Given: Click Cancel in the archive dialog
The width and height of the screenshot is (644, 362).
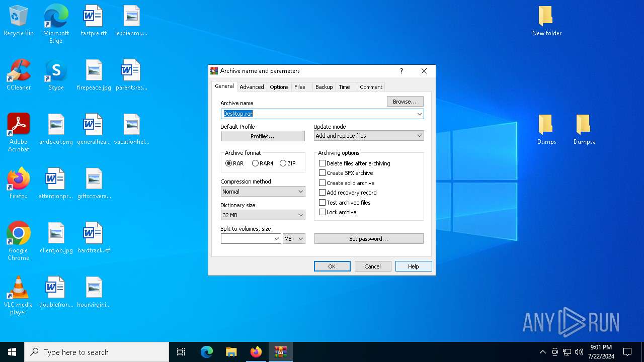Looking at the screenshot, I should (373, 266).
